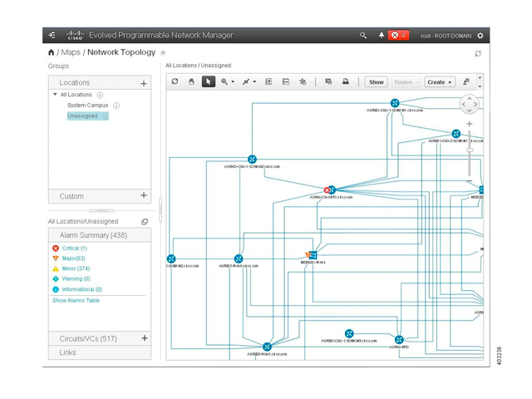
Task: Click the notifications bell icon
Action: (382, 36)
